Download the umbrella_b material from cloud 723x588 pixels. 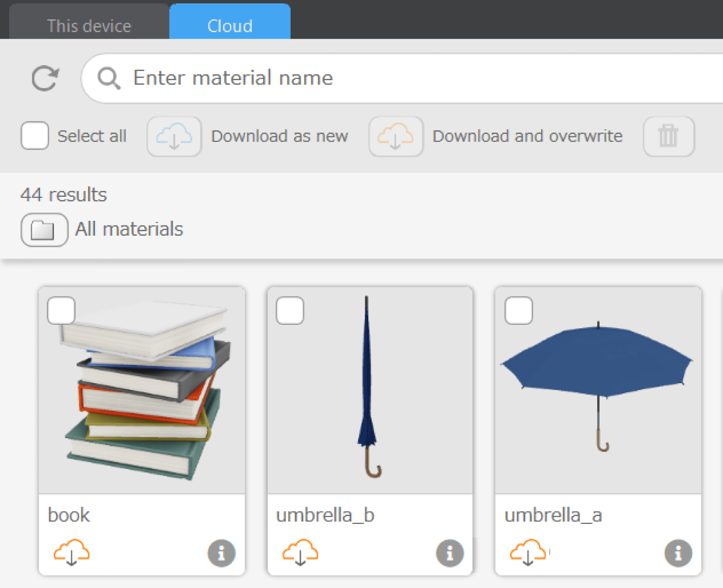[300, 552]
